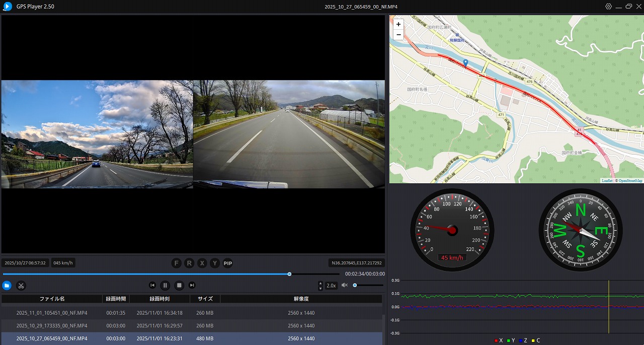This screenshot has height=345, width=644.
Task: Increase playback speed with up arrow
Action: pos(321,283)
